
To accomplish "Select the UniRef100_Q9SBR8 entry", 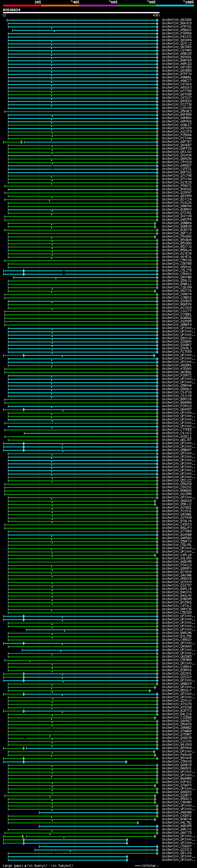I will (x=177, y=71).
